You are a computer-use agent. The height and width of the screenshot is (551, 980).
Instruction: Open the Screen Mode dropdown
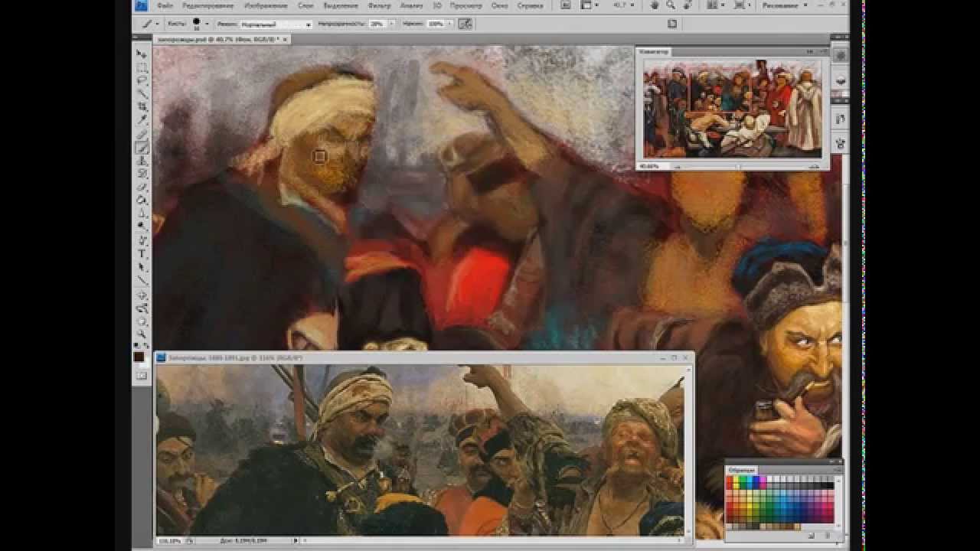click(x=743, y=5)
